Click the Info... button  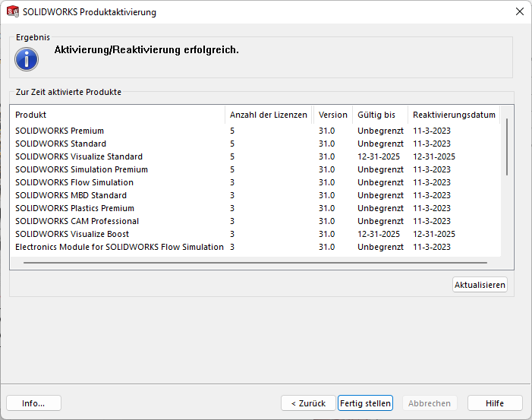pyautogui.click(x=33, y=403)
